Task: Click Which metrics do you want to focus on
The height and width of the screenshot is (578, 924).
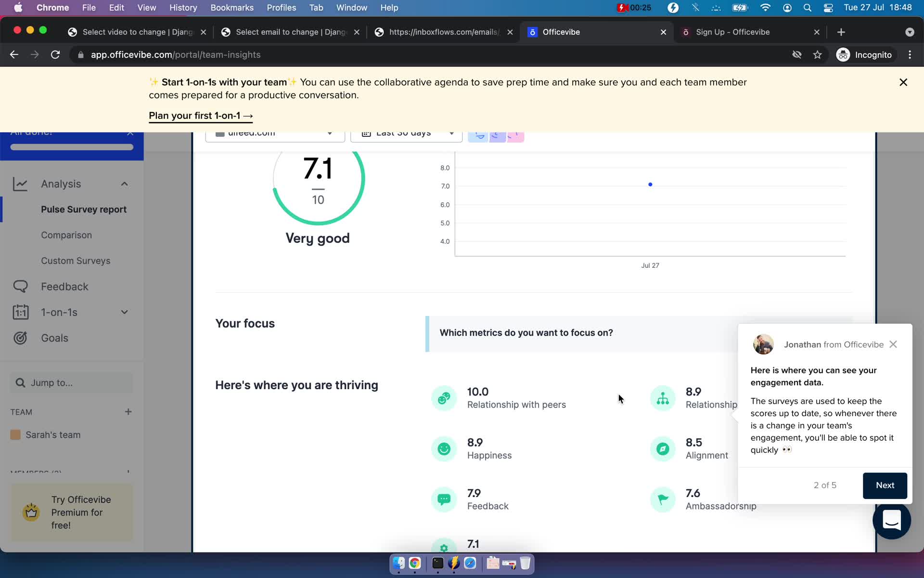Action: pyautogui.click(x=526, y=333)
